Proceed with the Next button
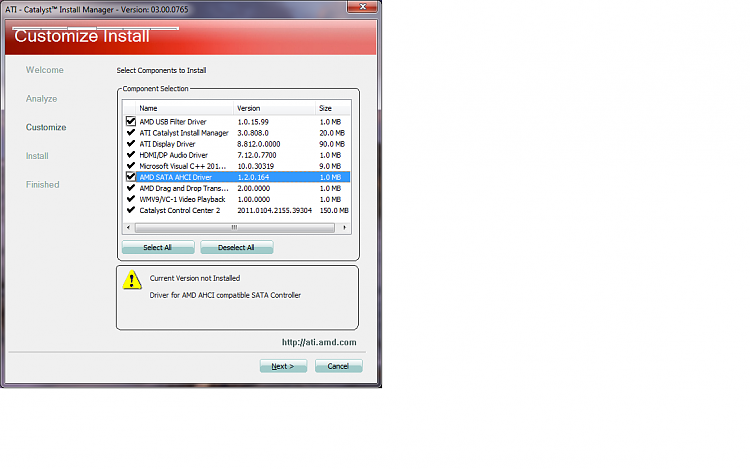The width and height of the screenshot is (750, 469). (283, 366)
